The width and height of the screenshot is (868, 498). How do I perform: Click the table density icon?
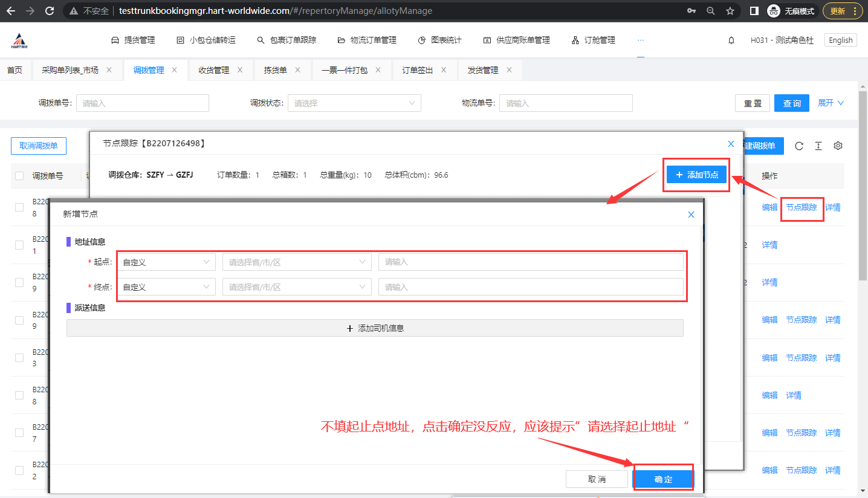(x=818, y=146)
